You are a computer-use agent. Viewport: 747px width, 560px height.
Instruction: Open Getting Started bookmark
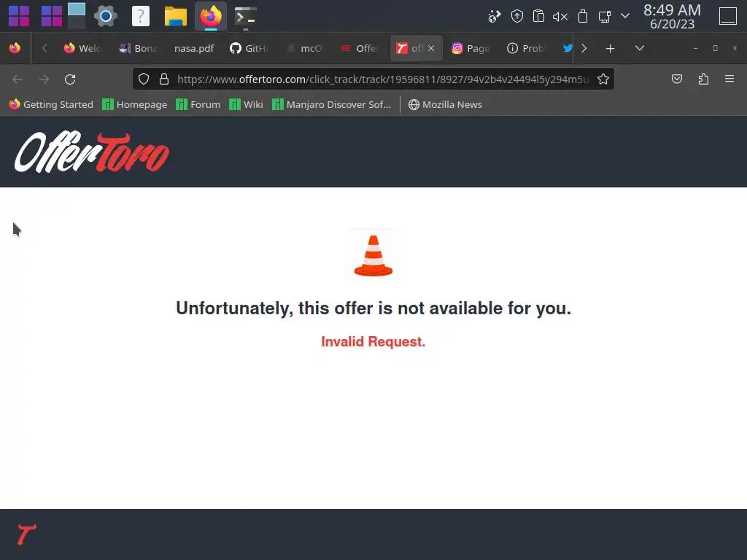[51, 104]
